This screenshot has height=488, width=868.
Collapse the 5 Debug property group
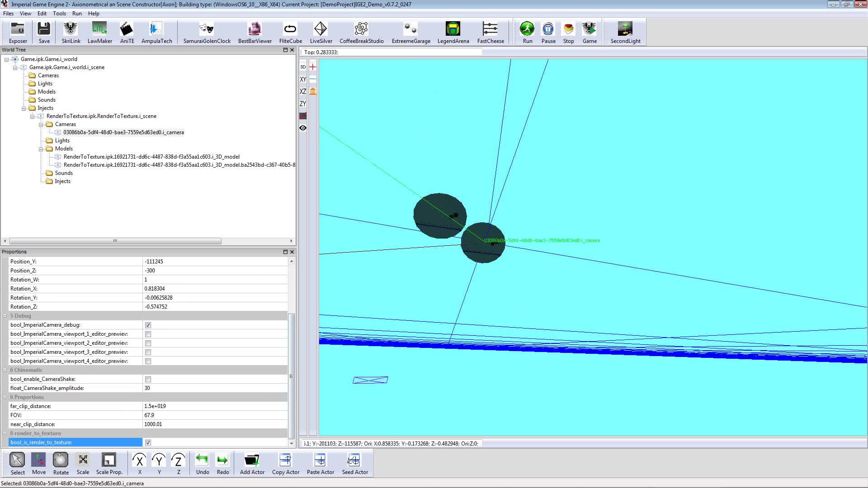pos(5,316)
